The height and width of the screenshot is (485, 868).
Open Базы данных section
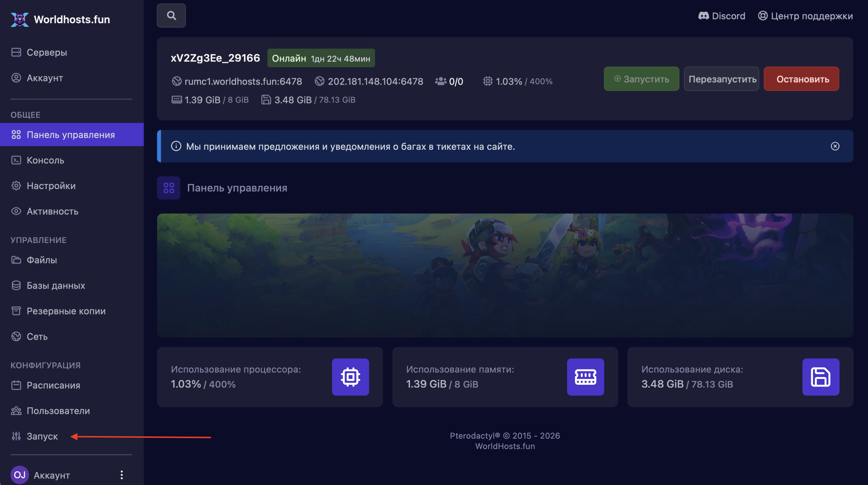56,286
